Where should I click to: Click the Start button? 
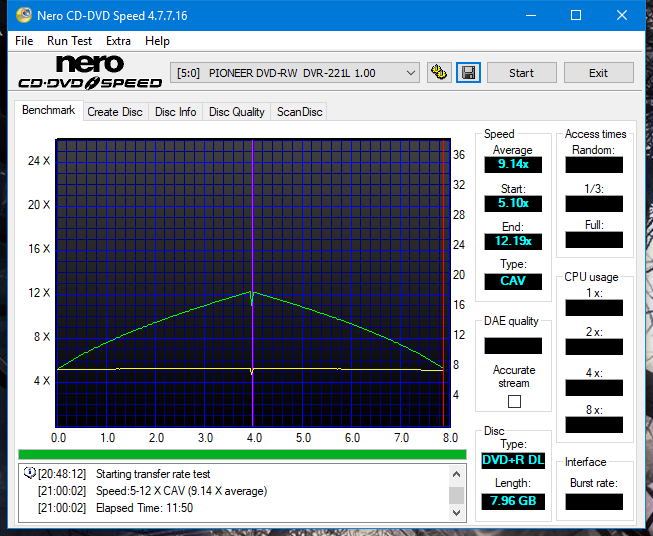click(x=521, y=73)
